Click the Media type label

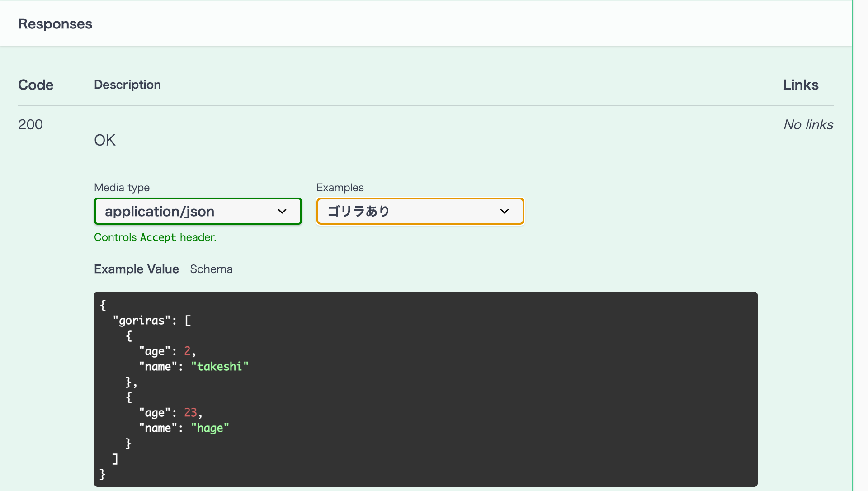(x=122, y=187)
